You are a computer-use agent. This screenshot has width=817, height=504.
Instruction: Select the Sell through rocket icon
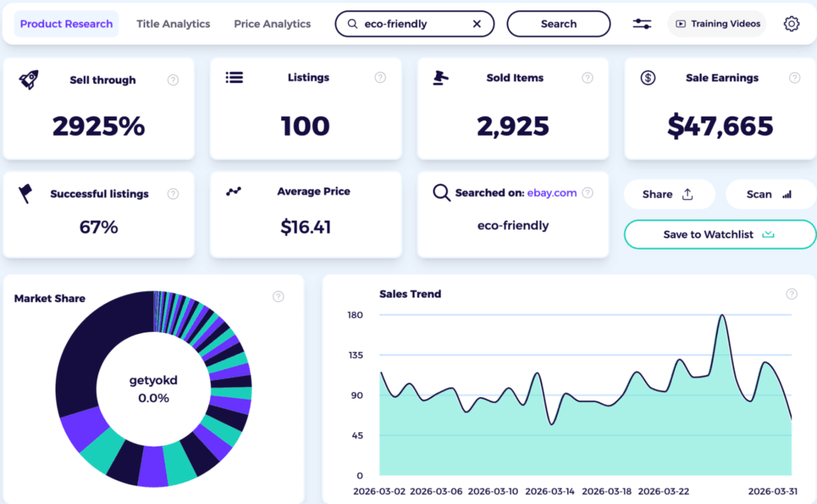tap(29, 78)
